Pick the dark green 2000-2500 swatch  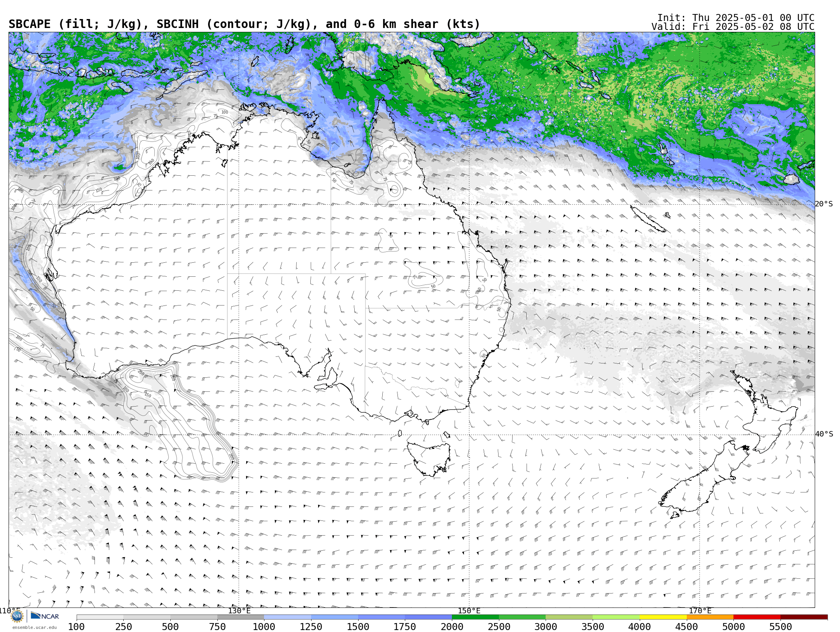coord(475,617)
